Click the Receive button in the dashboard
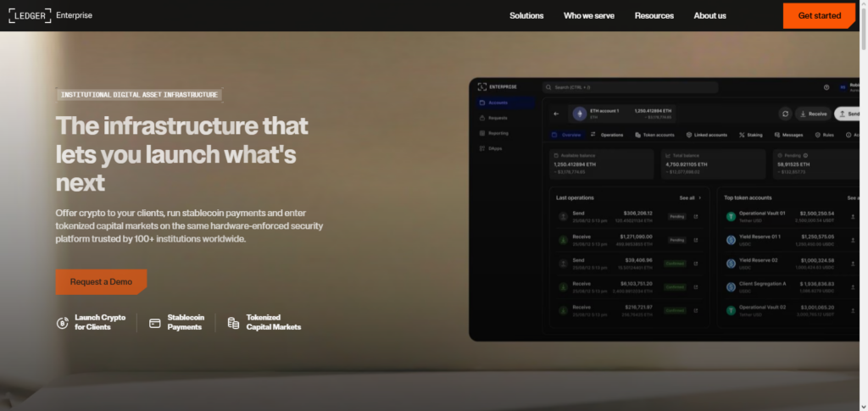The height and width of the screenshot is (411, 868). [x=813, y=114]
